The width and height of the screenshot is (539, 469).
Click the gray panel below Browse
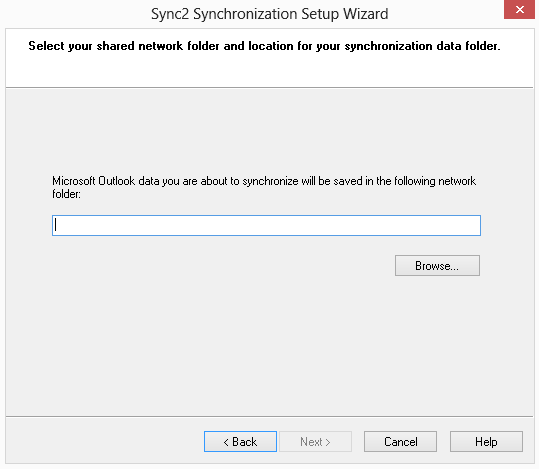point(270,344)
